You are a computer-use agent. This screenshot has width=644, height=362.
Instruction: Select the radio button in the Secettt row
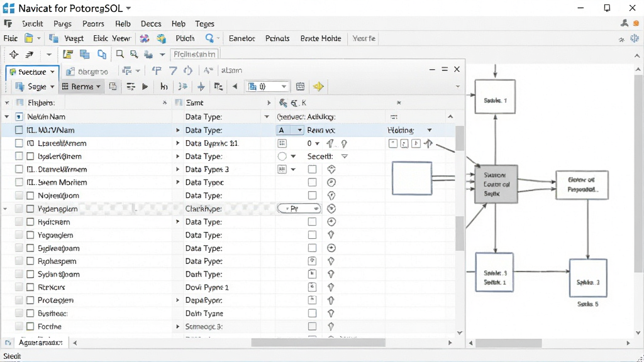282,156
